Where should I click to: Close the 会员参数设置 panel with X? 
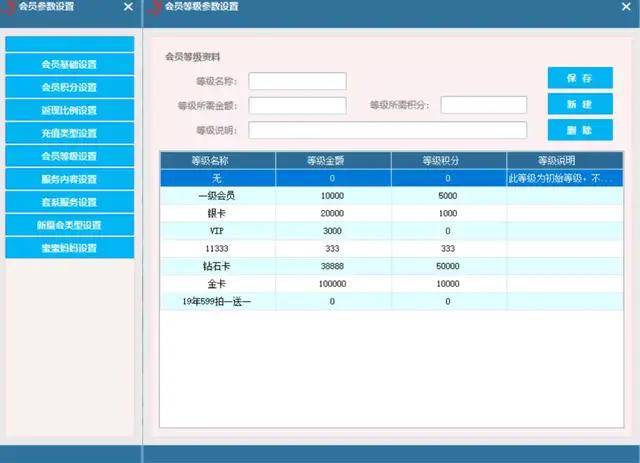click(127, 7)
